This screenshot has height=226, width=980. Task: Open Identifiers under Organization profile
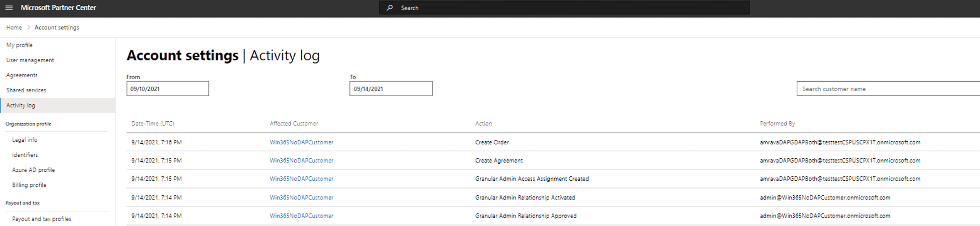(25, 155)
